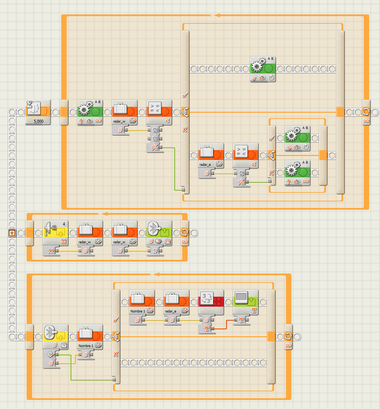Select the radar_e variable block in the false branch

click(x=211, y=155)
